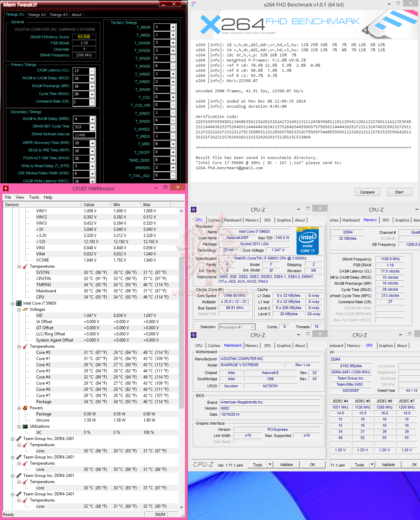Click the Intel Core i7 5960X chip icon in HWMonitor
420x520 pixels.
coord(19,303)
